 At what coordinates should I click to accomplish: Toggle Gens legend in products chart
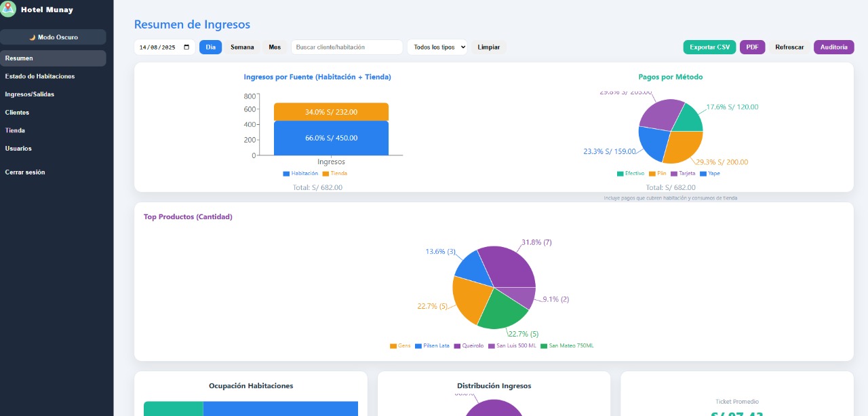[400, 345]
